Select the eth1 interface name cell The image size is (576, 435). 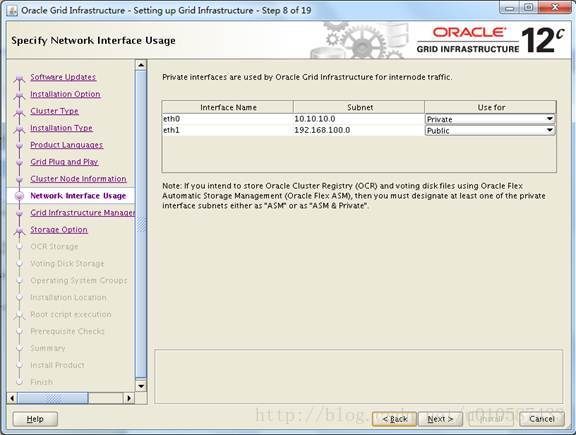pyautogui.click(x=228, y=130)
